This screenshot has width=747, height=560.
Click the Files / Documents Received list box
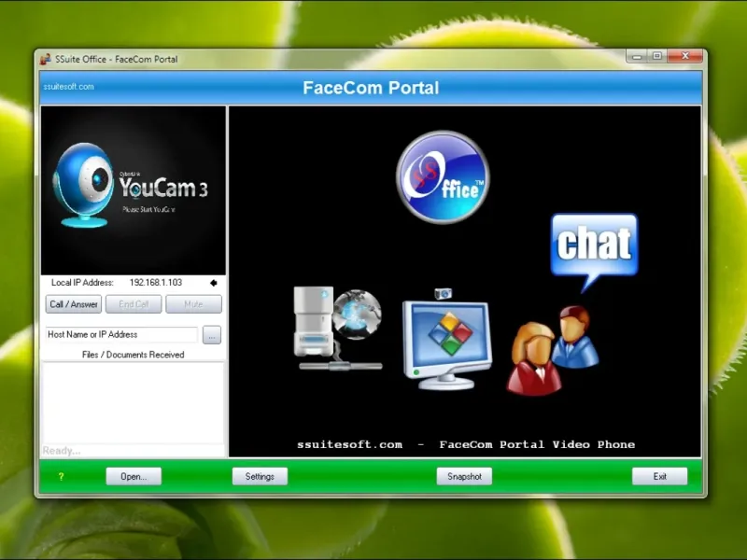click(x=133, y=403)
